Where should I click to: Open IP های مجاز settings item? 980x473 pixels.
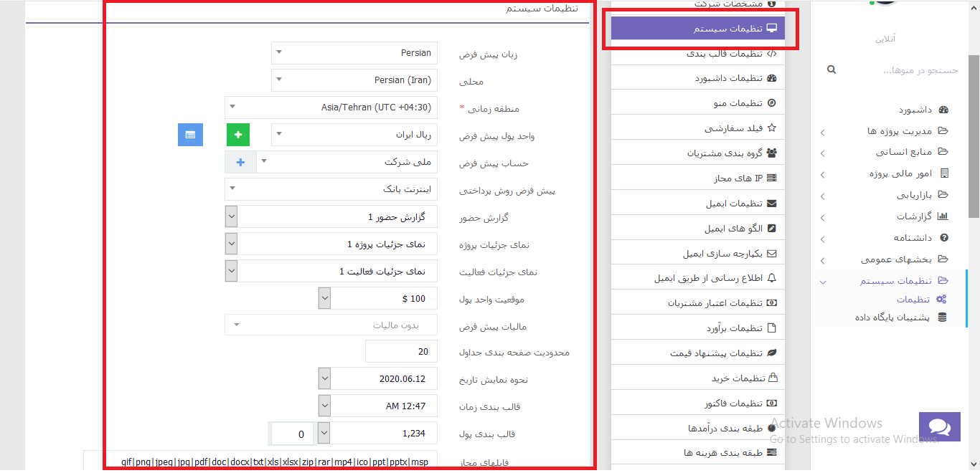coord(698,178)
